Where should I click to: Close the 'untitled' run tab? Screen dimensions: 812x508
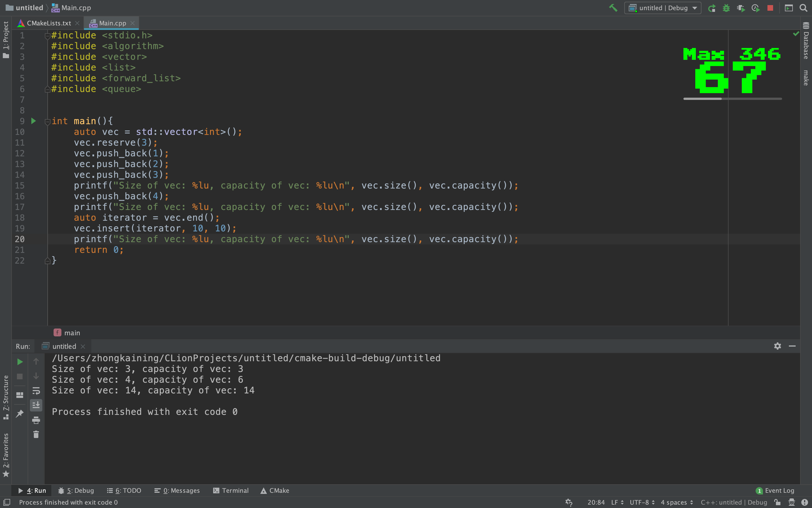pos(83,346)
